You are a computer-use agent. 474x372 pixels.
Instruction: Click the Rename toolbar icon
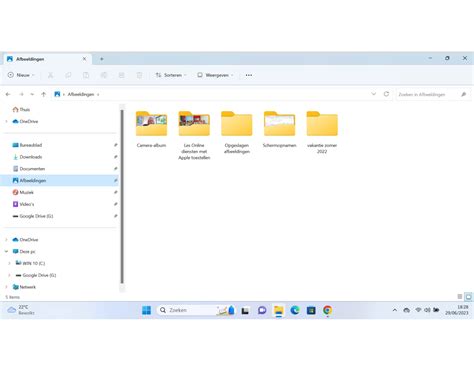104,75
